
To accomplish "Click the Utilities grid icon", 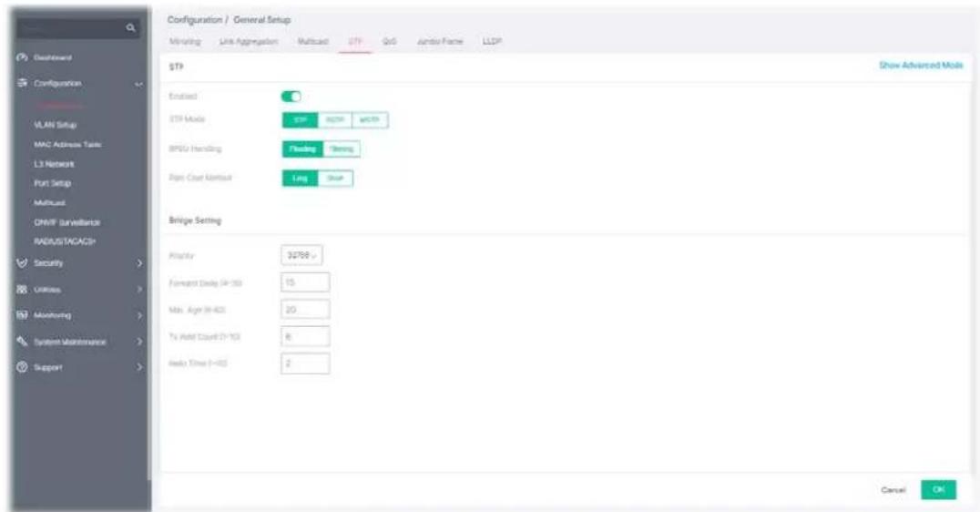I will (x=23, y=290).
